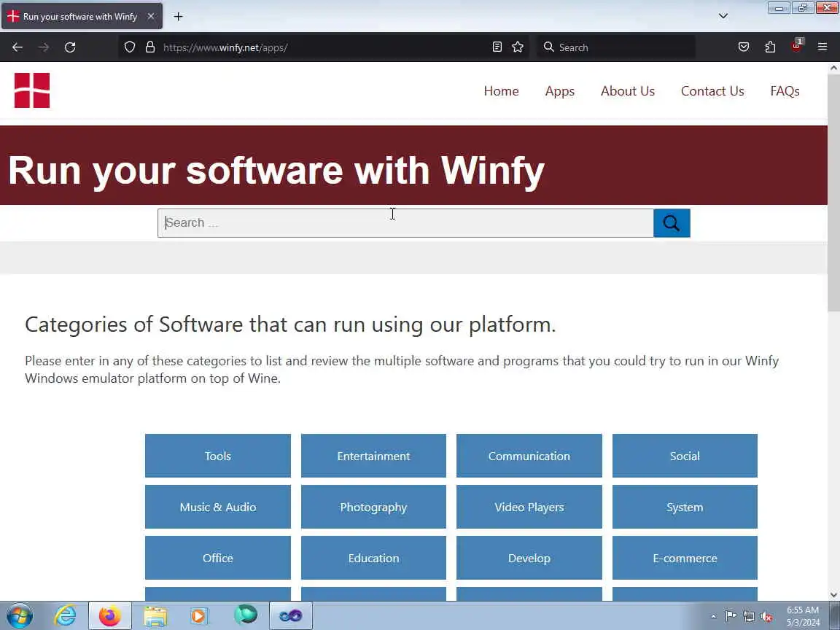Click the taskbar clock 6:55 AM
The width and height of the screenshot is (840, 630).
(803, 610)
